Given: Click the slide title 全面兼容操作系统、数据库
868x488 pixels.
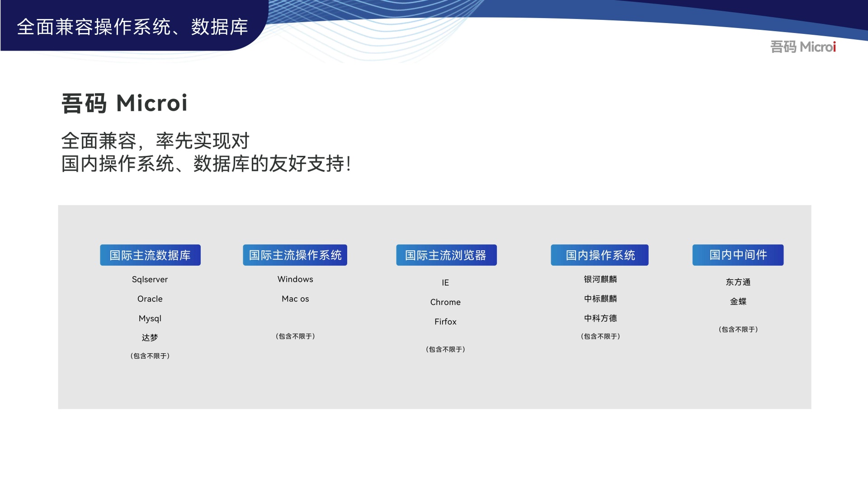Looking at the screenshot, I should pos(132,27).
